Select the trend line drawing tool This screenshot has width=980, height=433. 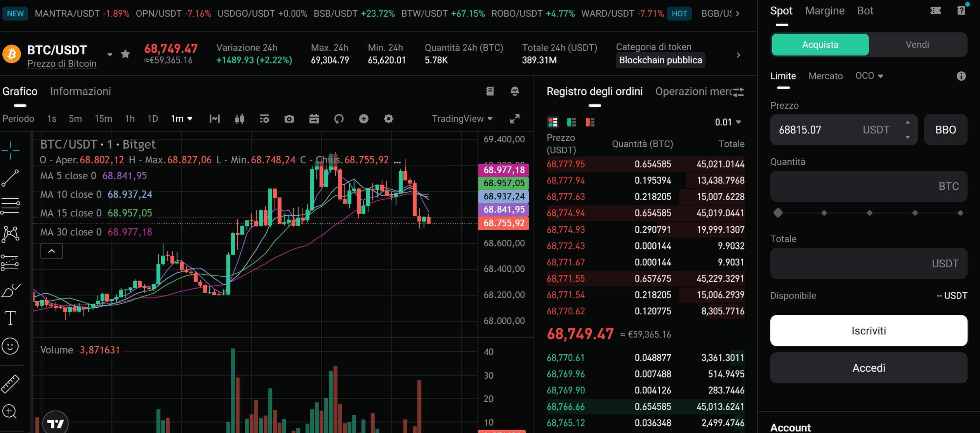point(11,178)
